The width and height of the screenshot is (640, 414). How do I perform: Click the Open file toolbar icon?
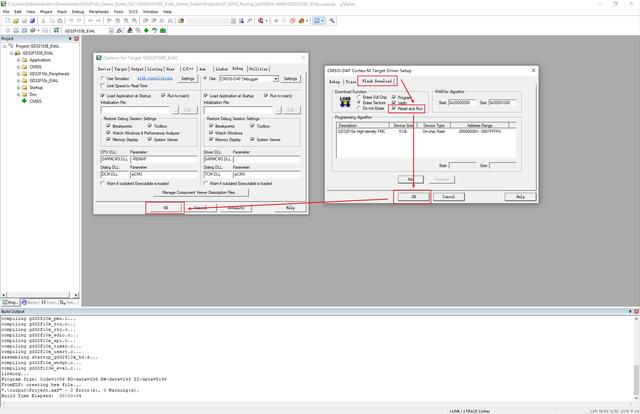click(x=15, y=20)
